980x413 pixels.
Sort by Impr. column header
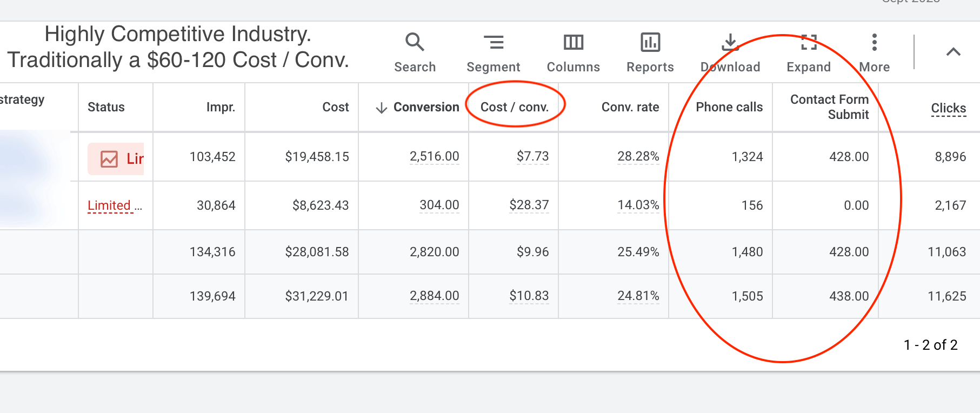221,107
